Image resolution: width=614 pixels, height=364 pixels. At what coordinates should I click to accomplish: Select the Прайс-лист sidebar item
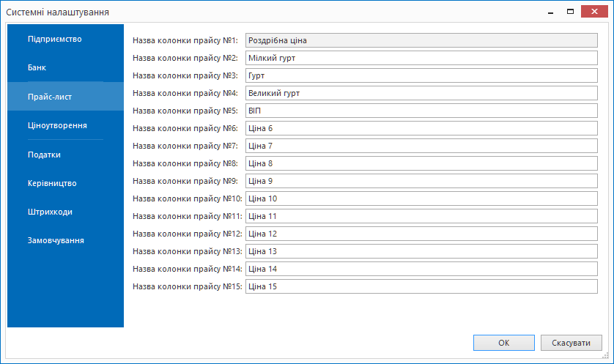[x=49, y=96]
